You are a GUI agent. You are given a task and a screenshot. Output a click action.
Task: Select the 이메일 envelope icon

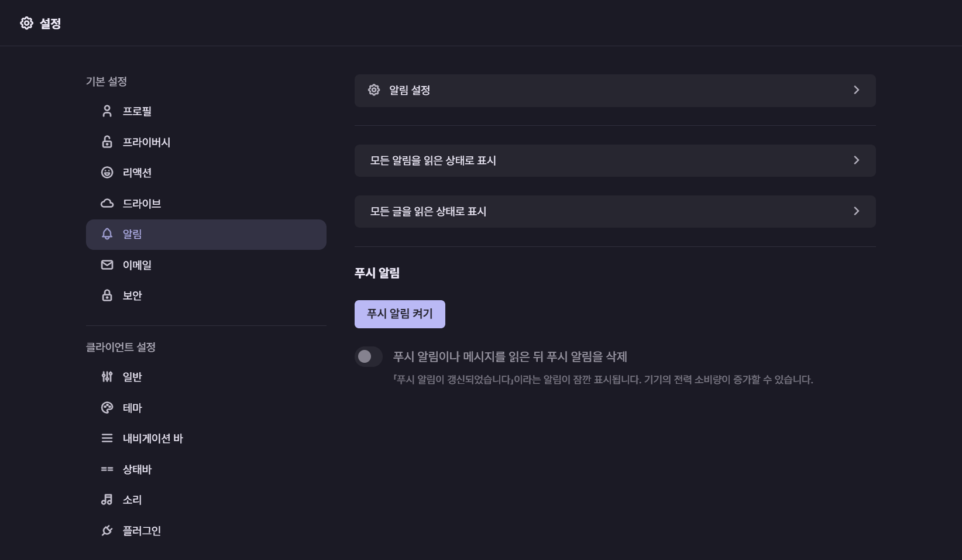click(x=106, y=264)
